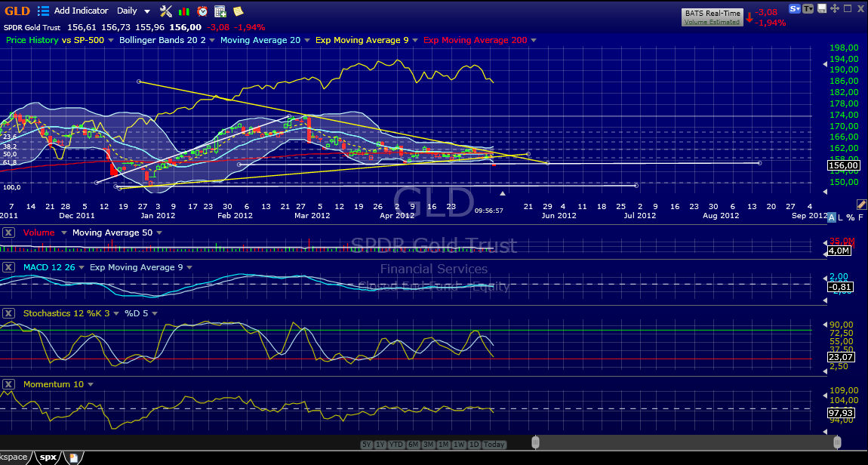Viewport: 868px width, 465px height.
Task: Click the 09:56:57 time label
Action: point(489,211)
